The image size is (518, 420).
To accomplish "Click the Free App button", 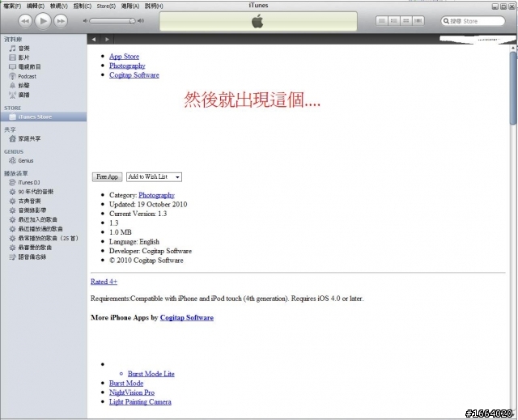I will pos(107,177).
